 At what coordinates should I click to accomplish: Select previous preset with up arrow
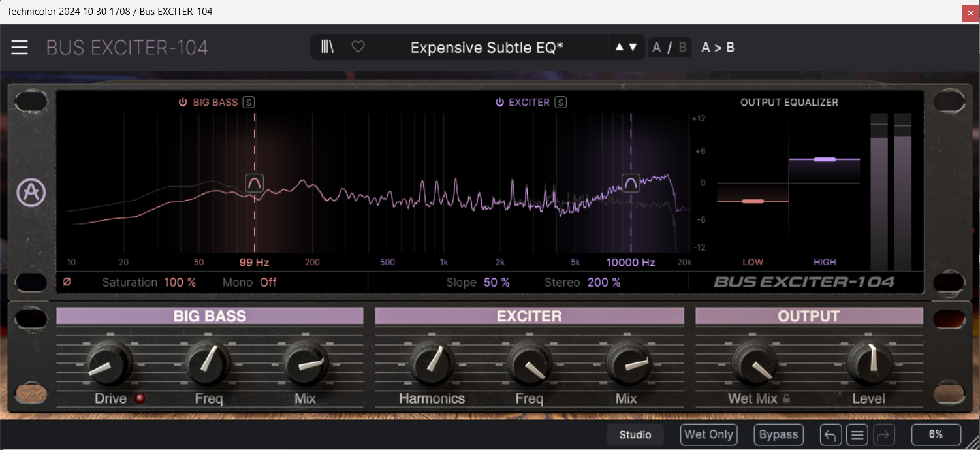pos(619,47)
